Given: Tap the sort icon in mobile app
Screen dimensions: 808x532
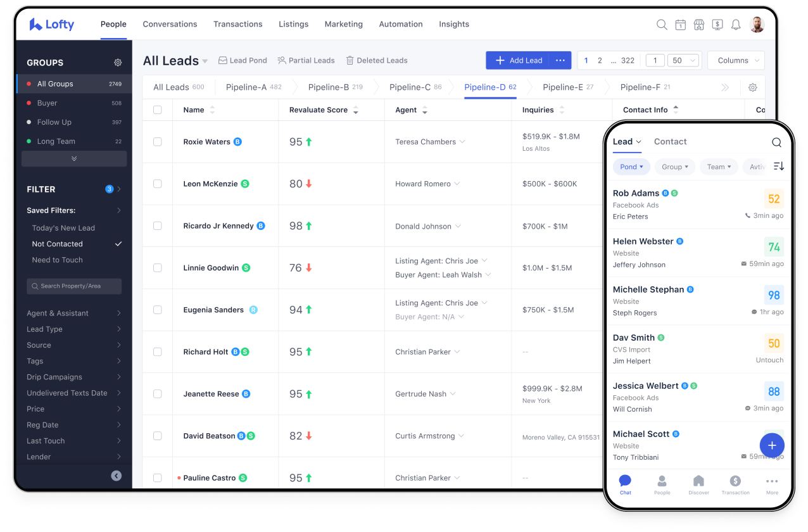Looking at the screenshot, I should (779, 166).
